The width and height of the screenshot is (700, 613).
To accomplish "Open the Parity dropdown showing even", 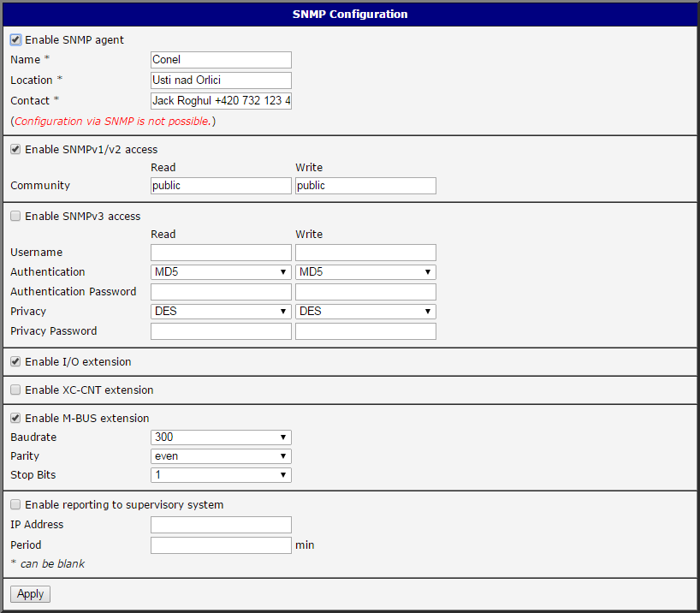I will coord(221,456).
